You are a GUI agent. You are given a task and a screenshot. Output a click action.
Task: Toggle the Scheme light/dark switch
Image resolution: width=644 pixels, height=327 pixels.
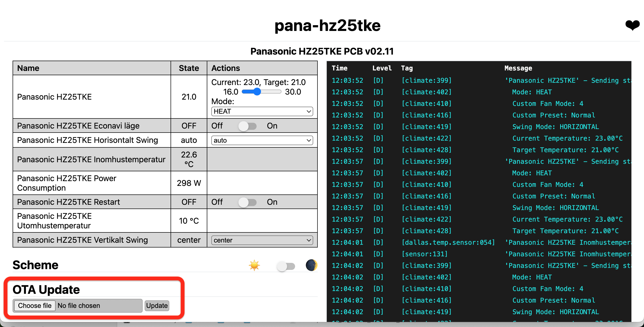[x=286, y=266]
